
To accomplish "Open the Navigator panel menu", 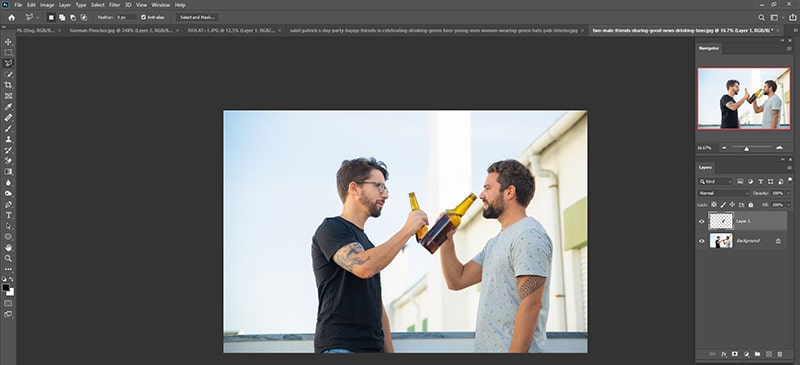I will [789, 48].
